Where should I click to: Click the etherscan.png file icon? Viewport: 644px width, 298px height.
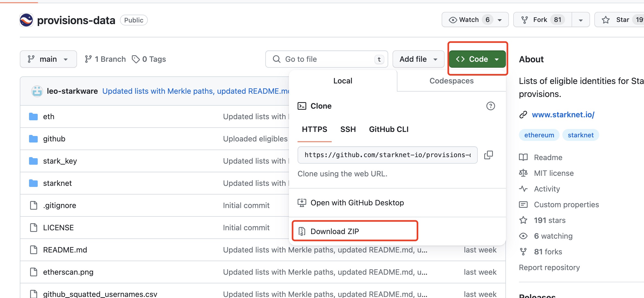[34, 272]
